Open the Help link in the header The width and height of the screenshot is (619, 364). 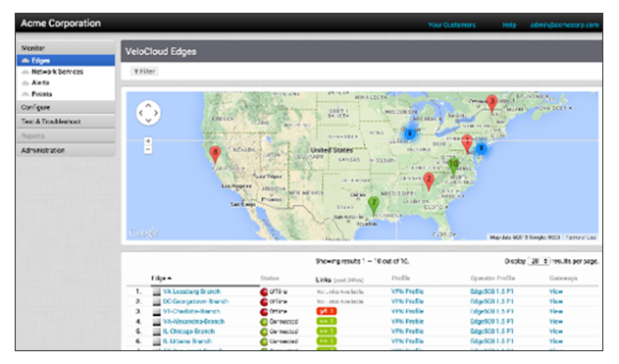[509, 25]
